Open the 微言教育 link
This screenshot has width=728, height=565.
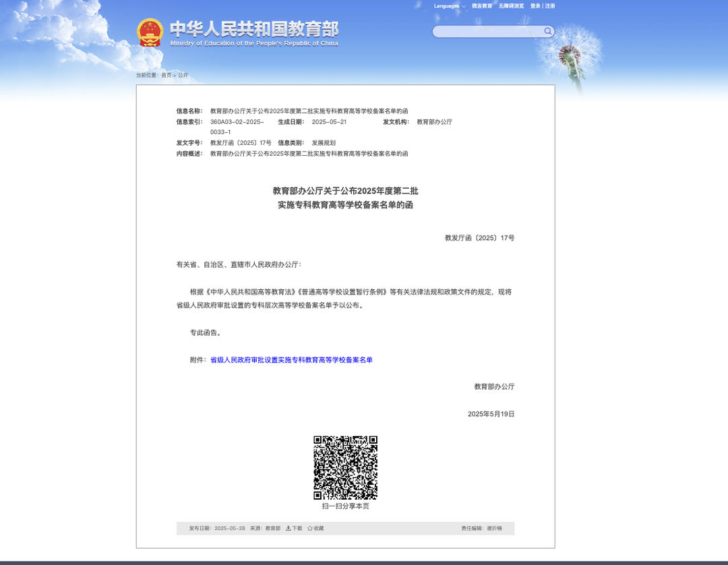click(x=482, y=6)
